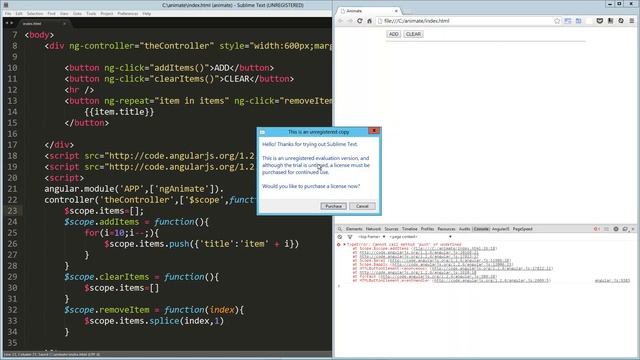
Task: Click the Pocket extension icon
Action: 600,21
